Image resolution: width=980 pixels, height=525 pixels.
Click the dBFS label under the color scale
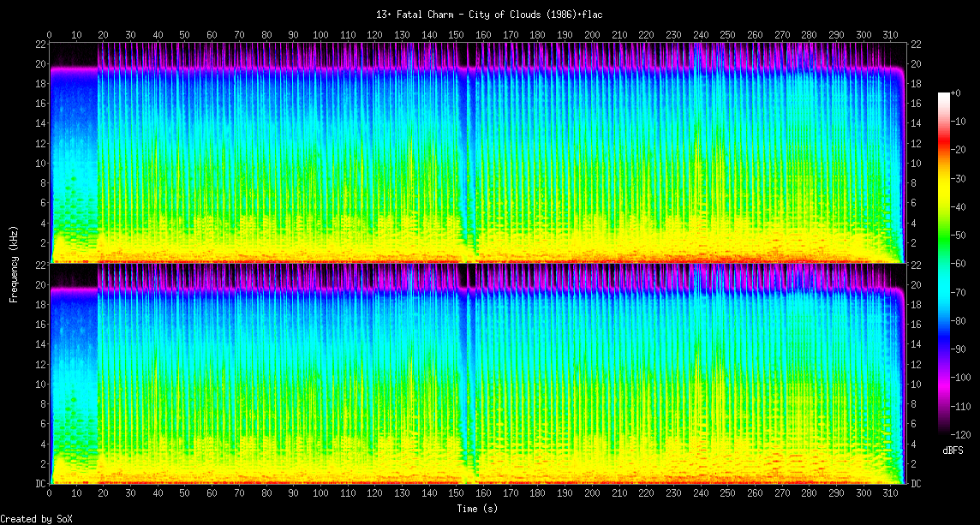pyautogui.click(x=953, y=450)
